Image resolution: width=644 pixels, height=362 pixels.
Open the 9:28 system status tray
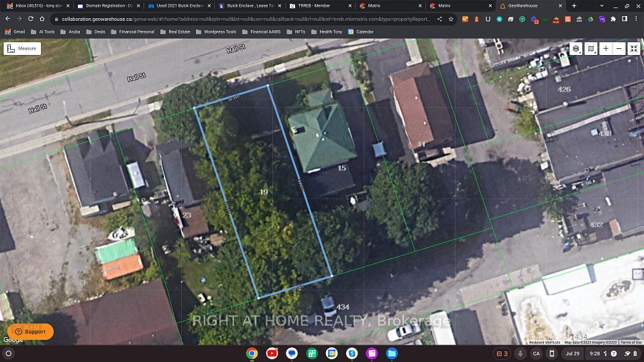coord(614,353)
